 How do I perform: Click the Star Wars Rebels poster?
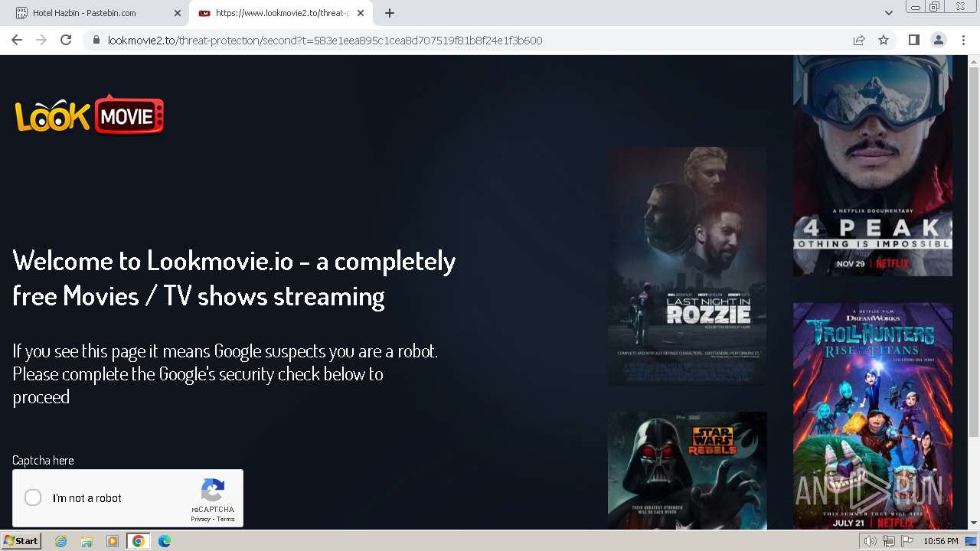[688, 471]
